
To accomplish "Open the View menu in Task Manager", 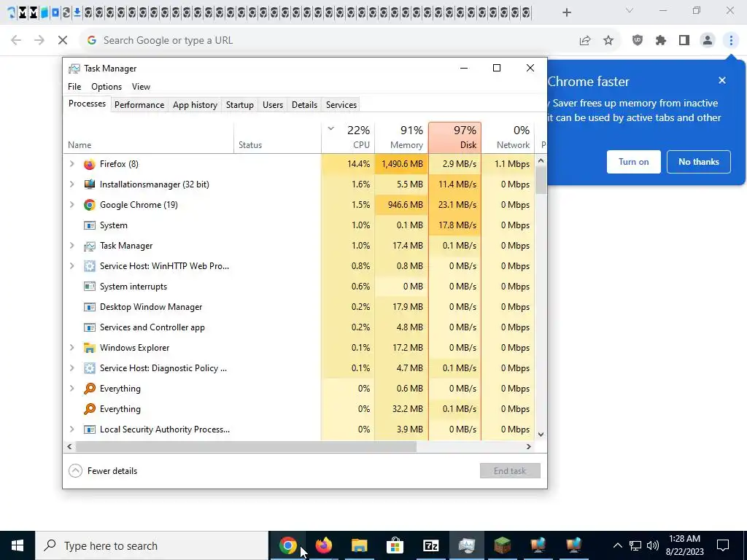I will coord(141,87).
